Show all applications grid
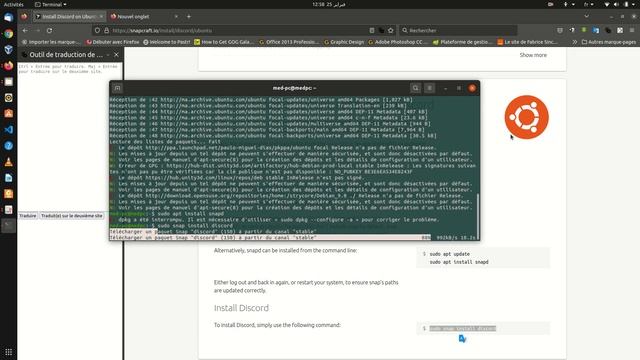Viewport: 640px width, 360px height. pos(9,351)
